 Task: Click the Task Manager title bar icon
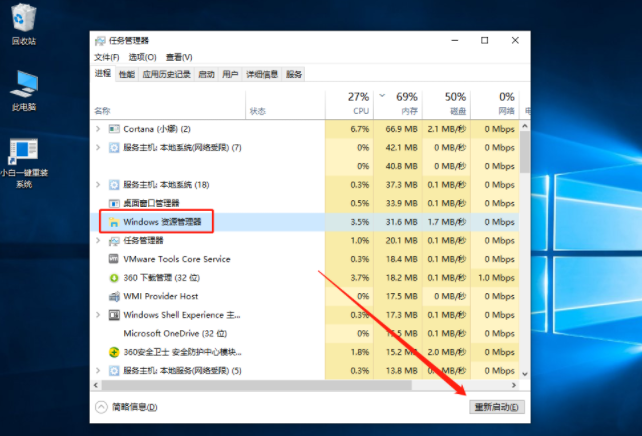[x=100, y=41]
